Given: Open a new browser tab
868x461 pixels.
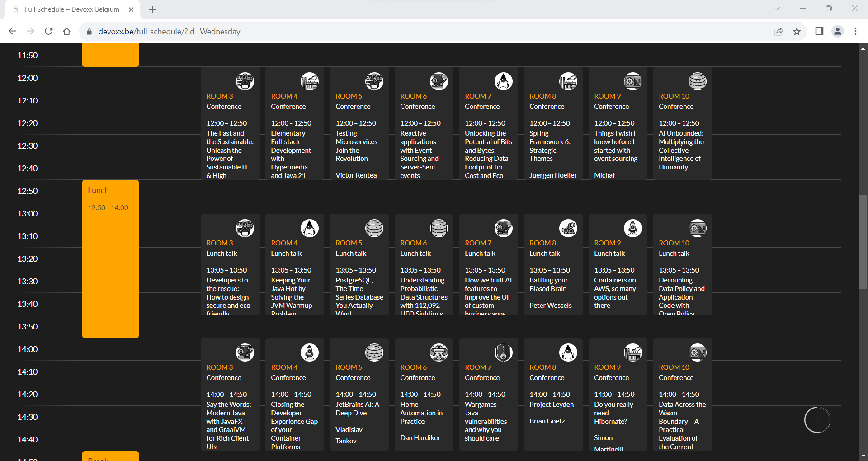Looking at the screenshot, I should click(153, 9).
